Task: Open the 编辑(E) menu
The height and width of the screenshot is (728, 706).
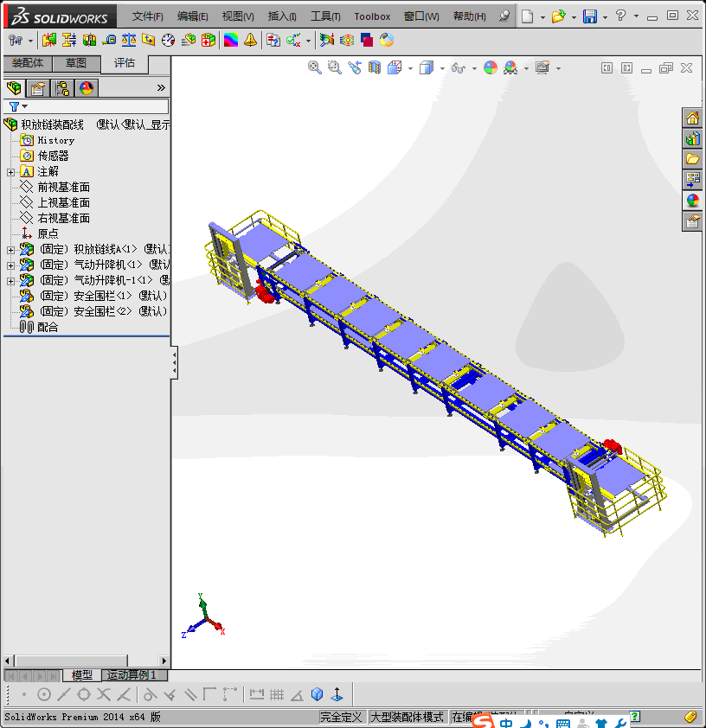Action: (192, 16)
